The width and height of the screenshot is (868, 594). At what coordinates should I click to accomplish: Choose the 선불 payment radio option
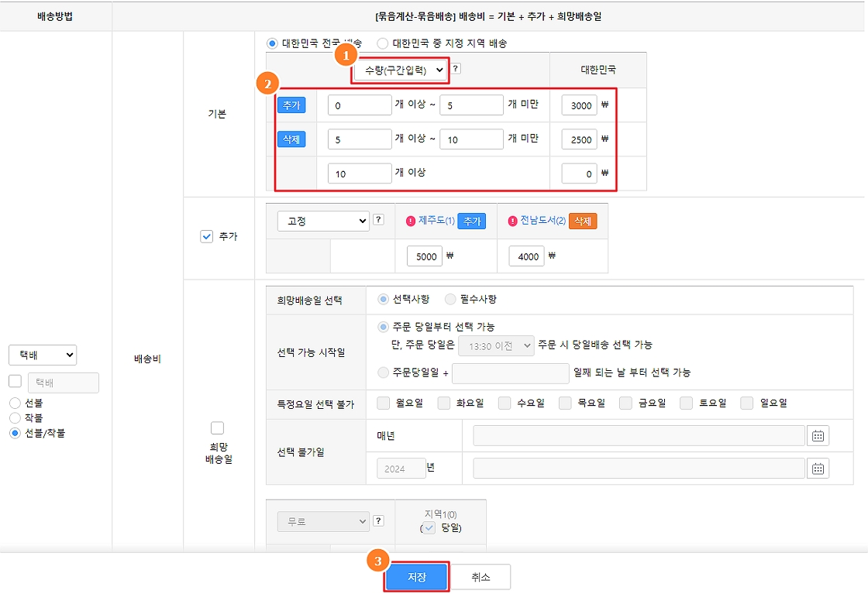15,403
